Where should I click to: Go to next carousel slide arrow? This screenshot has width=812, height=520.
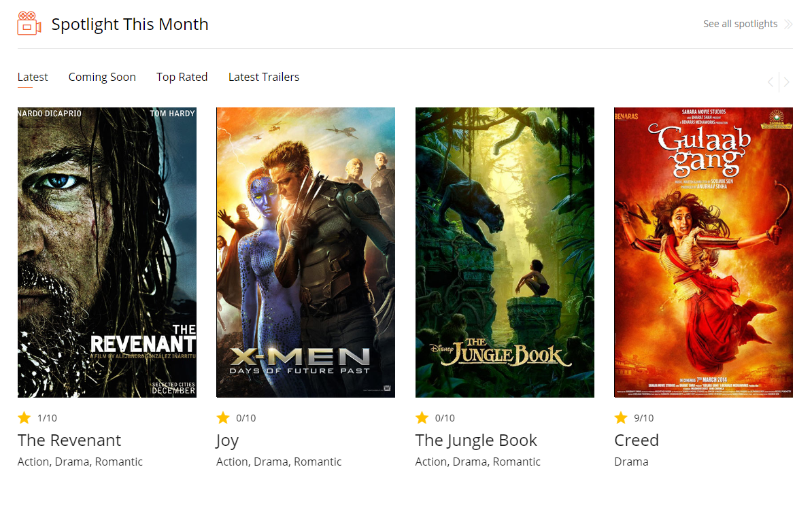(786, 82)
